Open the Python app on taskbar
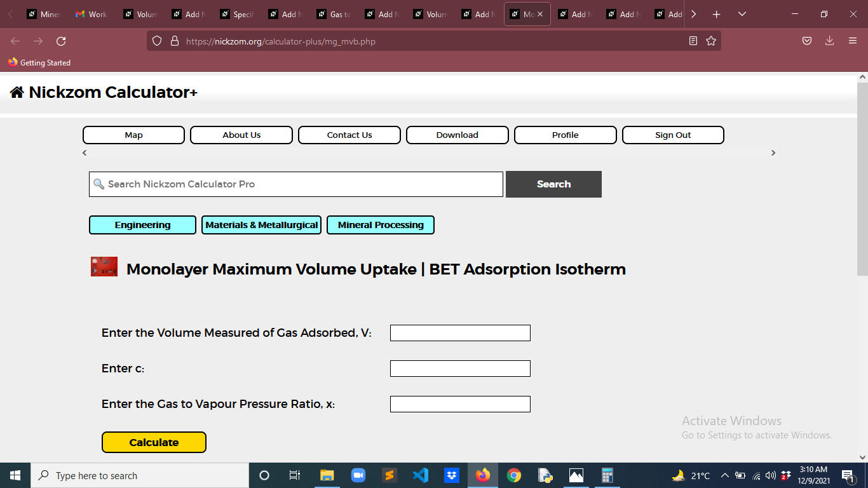Image resolution: width=868 pixels, height=488 pixels. point(545,475)
